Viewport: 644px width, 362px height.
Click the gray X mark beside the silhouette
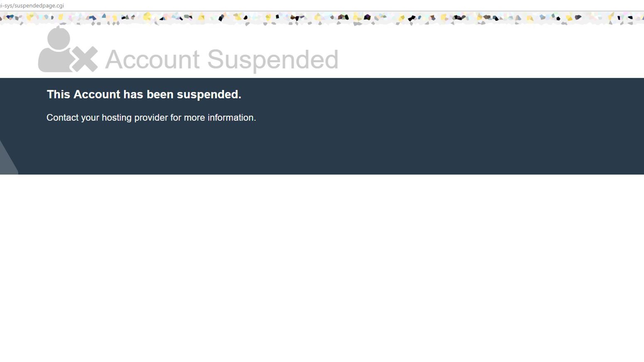pyautogui.click(x=85, y=59)
